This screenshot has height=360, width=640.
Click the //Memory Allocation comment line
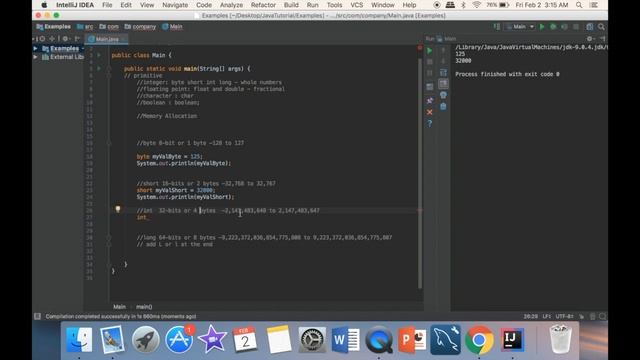[x=167, y=116]
